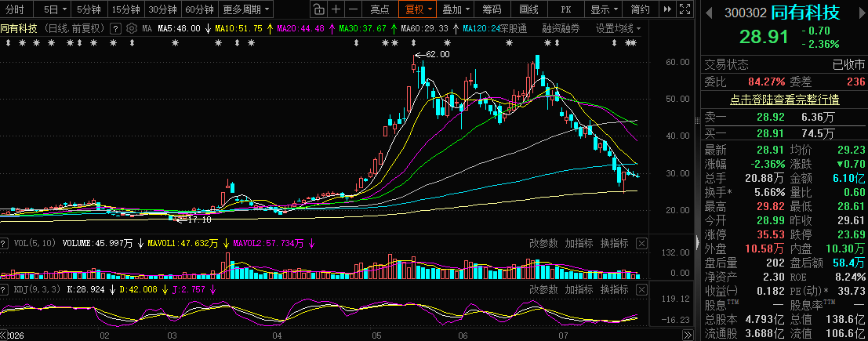Open the help question mark next to 日线,前复权
This screenshot has width=868, height=341.
[x=115, y=29]
